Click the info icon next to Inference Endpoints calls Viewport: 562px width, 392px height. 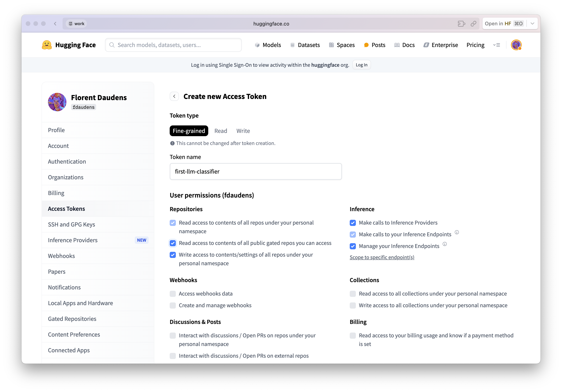[x=457, y=232]
